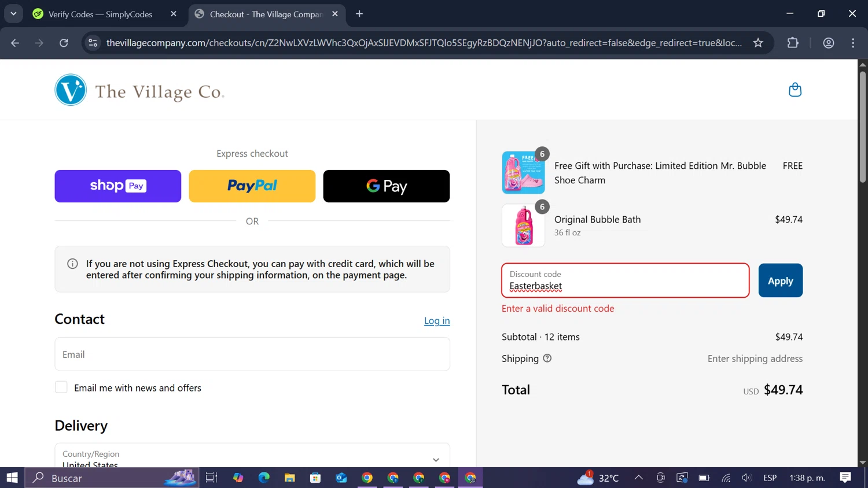This screenshot has height=488, width=868.
Task: Open a new browser tab
Action: [x=359, y=14]
